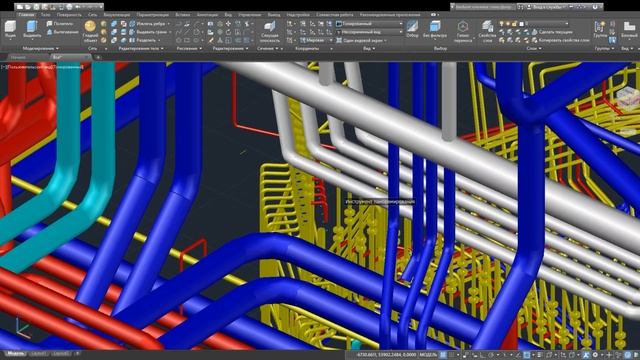
Task: Expand the Solid Editing (Редактирование тела) panel
Action: click(141, 48)
